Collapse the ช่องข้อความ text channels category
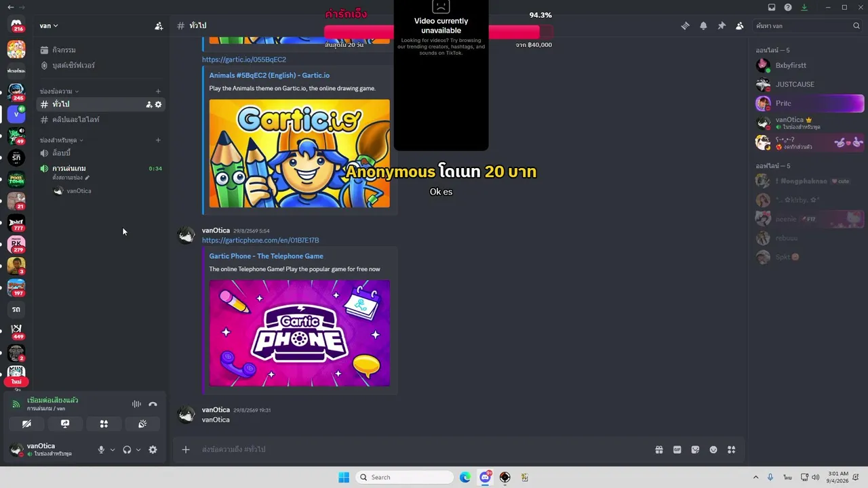 60,91
